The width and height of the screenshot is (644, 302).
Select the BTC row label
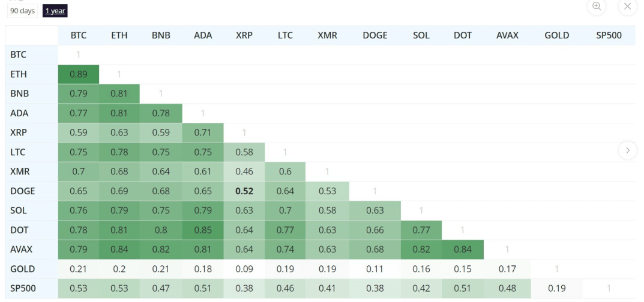pos(32,55)
